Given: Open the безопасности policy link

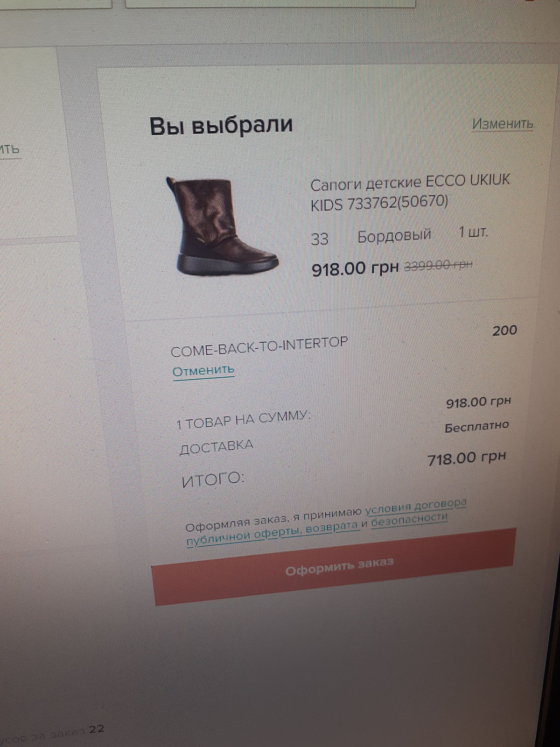Looking at the screenshot, I should pyautogui.click(x=409, y=520).
